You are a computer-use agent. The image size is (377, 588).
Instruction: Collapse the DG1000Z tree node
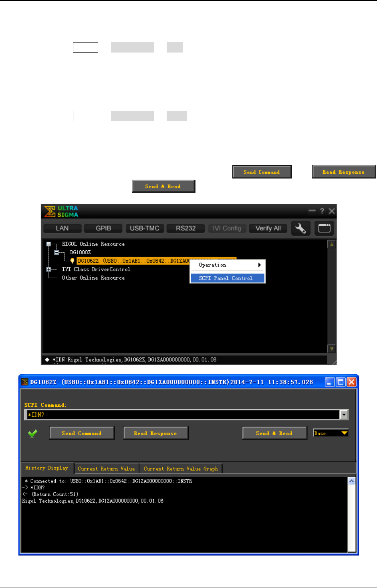point(56,252)
